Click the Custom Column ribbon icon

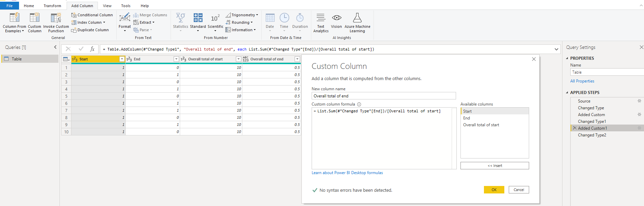(x=34, y=23)
